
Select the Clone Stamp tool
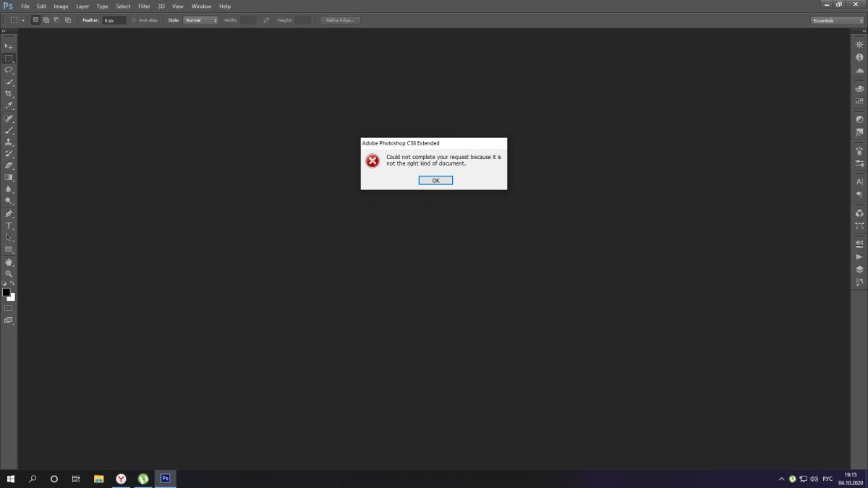pyautogui.click(x=9, y=142)
